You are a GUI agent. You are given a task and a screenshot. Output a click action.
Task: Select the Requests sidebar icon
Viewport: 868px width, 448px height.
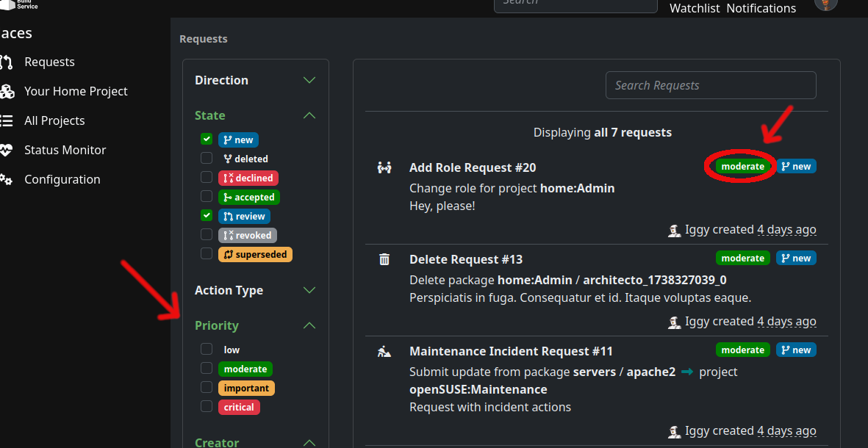coord(9,62)
